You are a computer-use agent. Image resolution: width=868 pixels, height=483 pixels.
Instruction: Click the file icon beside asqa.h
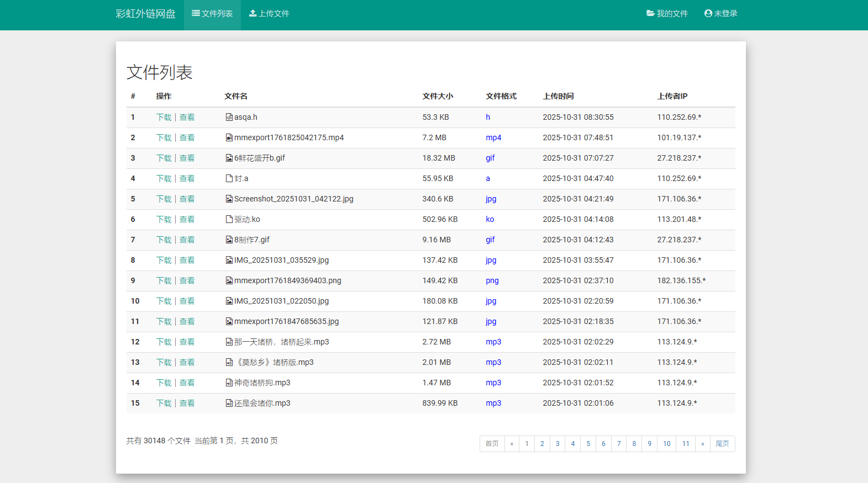click(x=229, y=117)
